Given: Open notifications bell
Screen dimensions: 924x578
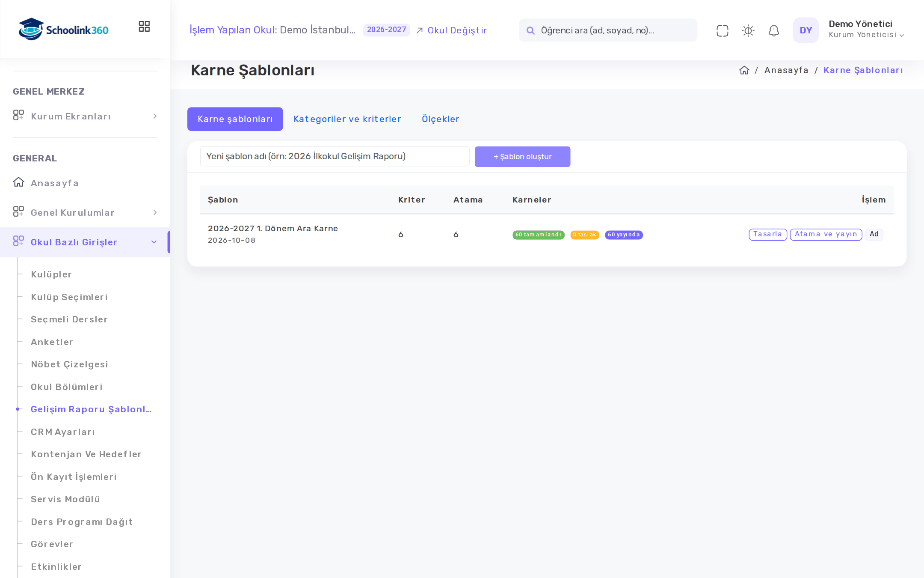Looking at the screenshot, I should pyautogui.click(x=773, y=30).
